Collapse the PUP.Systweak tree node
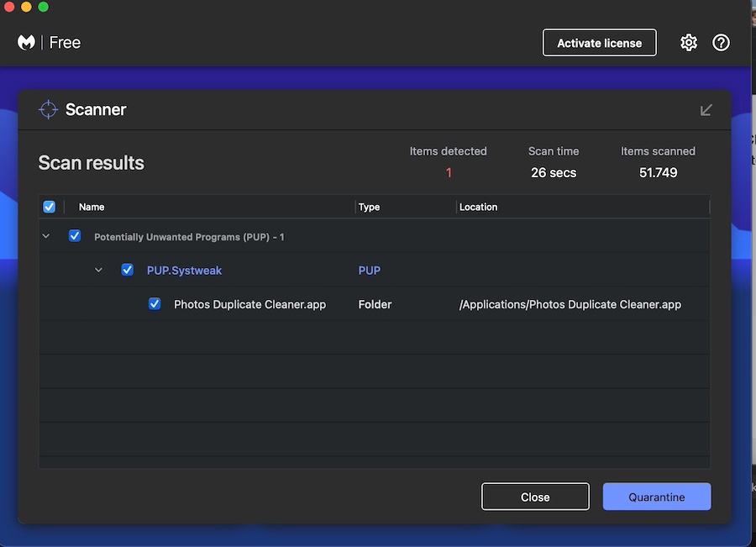This screenshot has height=547, width=756. coord(98,271)
